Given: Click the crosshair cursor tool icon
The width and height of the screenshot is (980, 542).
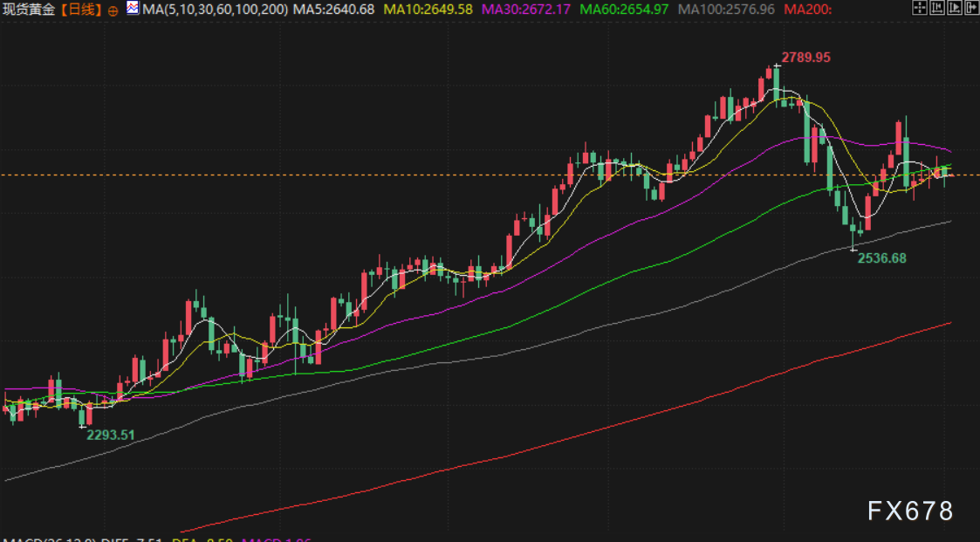Looking at the screenshot, I should point(920,8).
